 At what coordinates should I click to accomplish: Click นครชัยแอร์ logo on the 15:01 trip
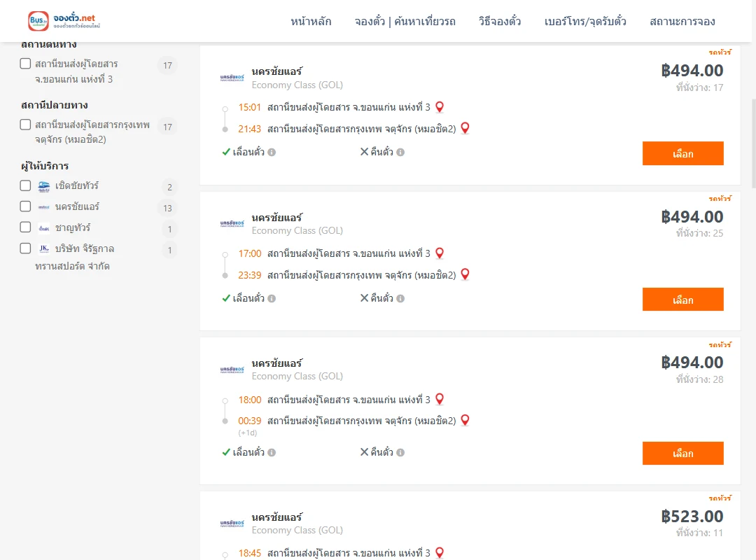click(232, 78)
